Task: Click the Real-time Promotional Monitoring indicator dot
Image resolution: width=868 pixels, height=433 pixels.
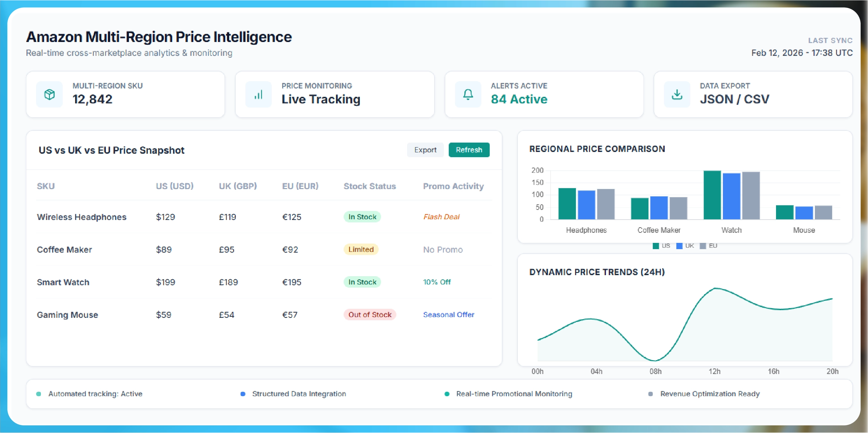Action: 447,394
